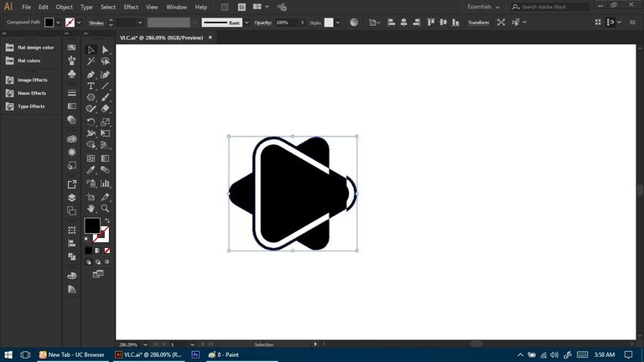Open the flat design color folder
This screenshot has height=362, width=644.
(x=30, y=48)
